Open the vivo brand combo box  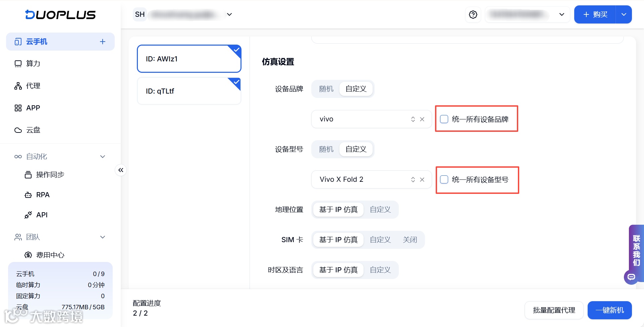(372, 119)
